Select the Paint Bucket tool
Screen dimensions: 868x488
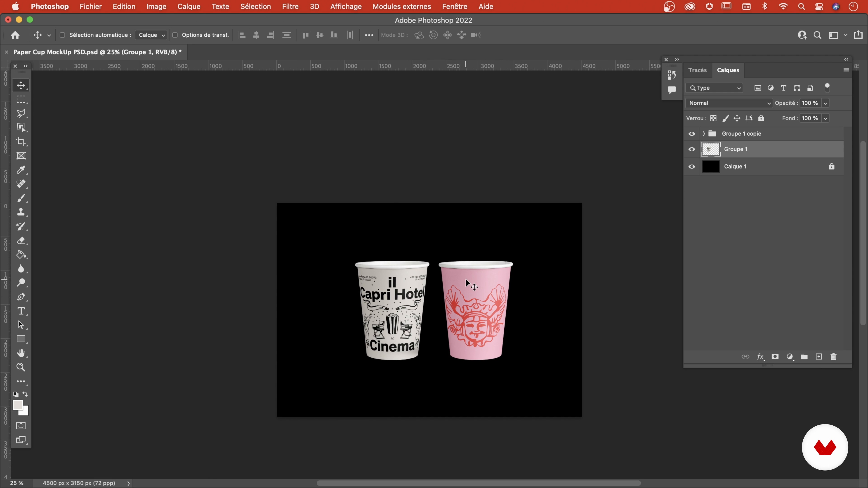[x=21, y=255]
